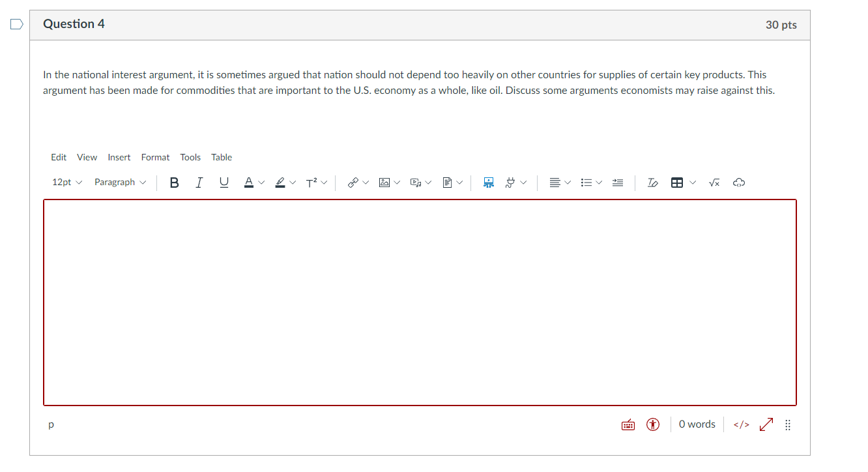Increase indent of the paragraph
This screenshot has height=472, width=868.
[617, 182]
